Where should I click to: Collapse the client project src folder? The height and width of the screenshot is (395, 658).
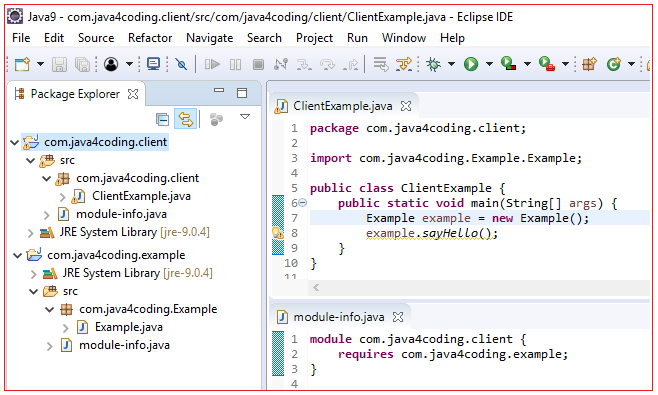pos(30,160)
